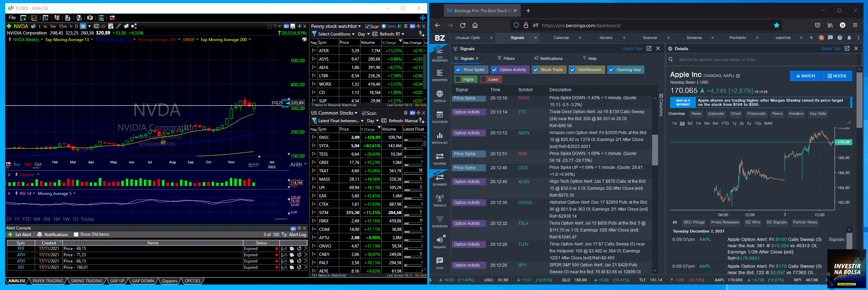Check the Show Old Items box
Viewport: 868px width, 290px height.
[x=76, y=235]
